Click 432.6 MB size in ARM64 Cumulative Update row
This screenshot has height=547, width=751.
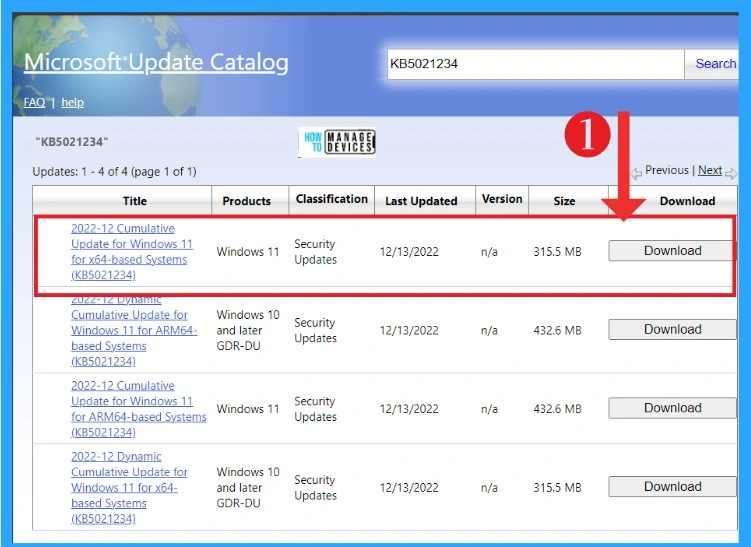(558, 409)
